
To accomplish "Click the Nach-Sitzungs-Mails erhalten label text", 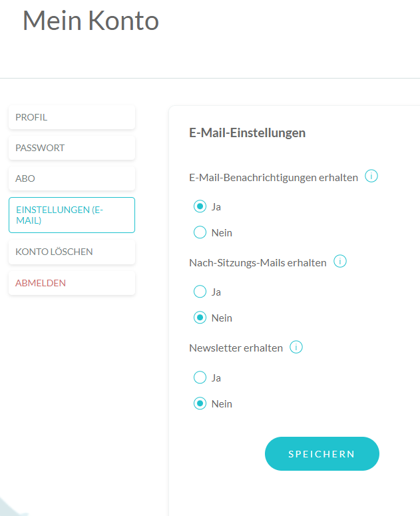I will 258,262.
